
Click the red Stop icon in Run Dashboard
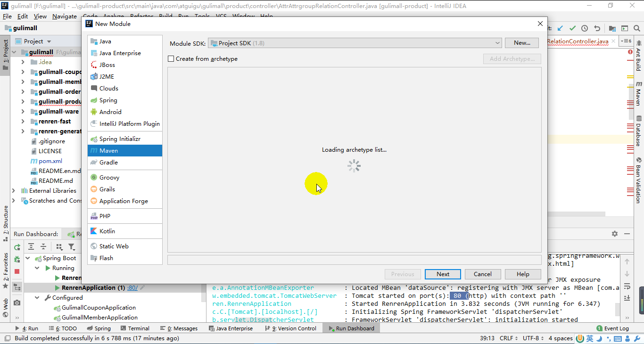pos(17,271)
